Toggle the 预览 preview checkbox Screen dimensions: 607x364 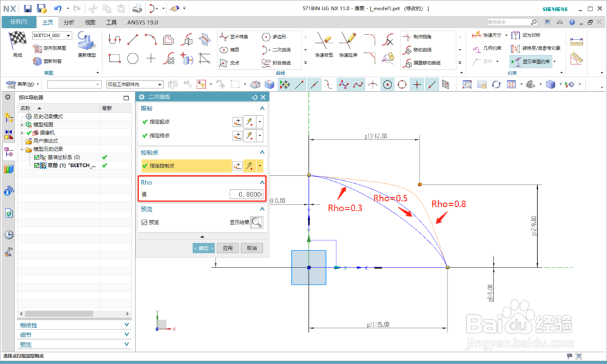pos(144,223)
